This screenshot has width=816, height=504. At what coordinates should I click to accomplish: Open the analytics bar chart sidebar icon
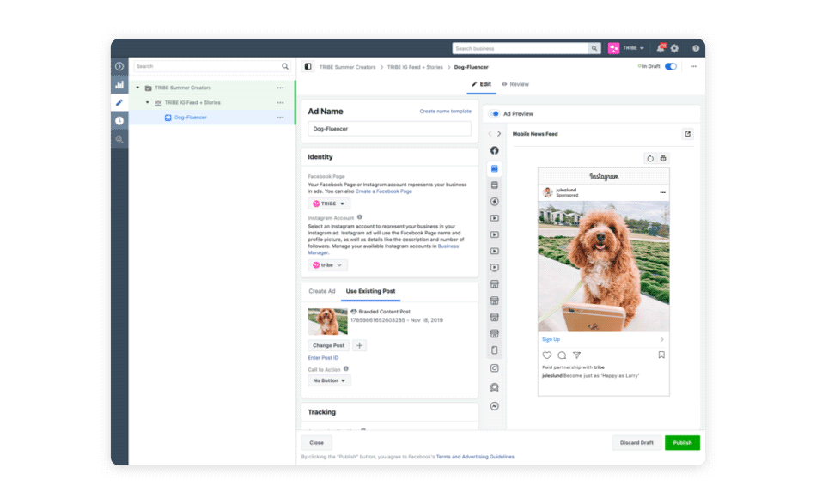pos(118,86)
